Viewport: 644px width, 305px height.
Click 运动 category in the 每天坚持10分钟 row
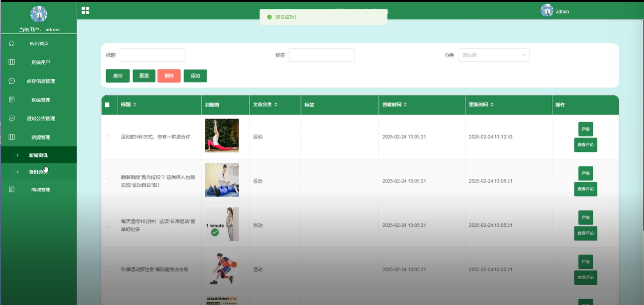pyautogui.click(x=257, y=225)
